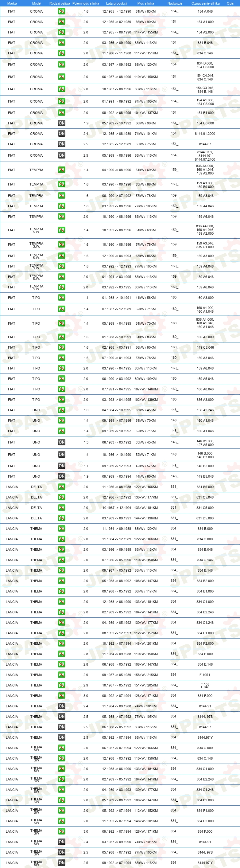Image resolution: width=240 pixels, height=868 pixels.
Task: Select engine code 154 C3.046, 834 B.146
Action: (205, 90)
